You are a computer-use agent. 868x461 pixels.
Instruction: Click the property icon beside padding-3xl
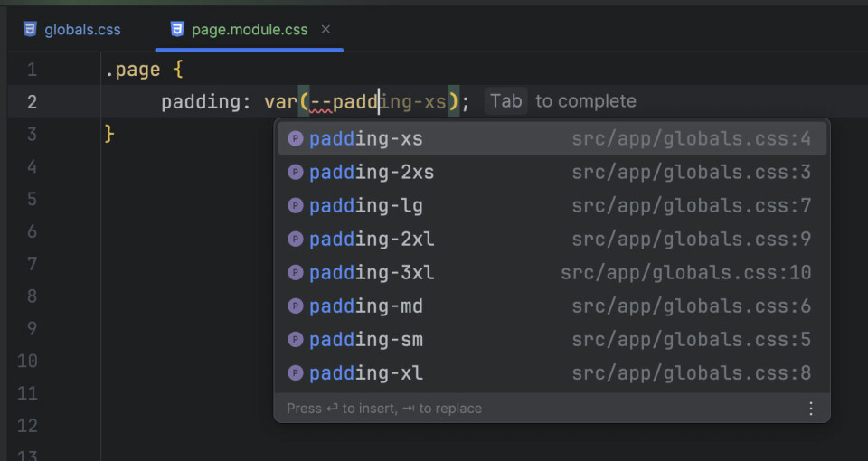pos(296,272)
